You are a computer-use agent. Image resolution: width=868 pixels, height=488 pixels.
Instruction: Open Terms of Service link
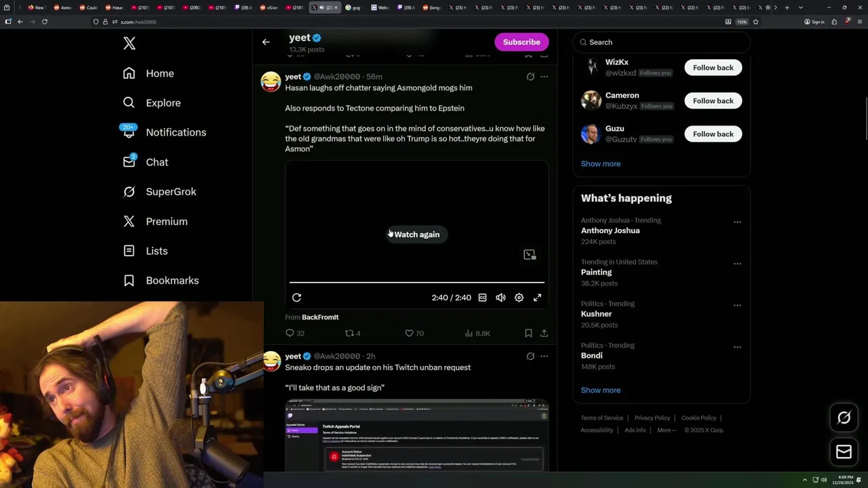(x=601, y=418)
